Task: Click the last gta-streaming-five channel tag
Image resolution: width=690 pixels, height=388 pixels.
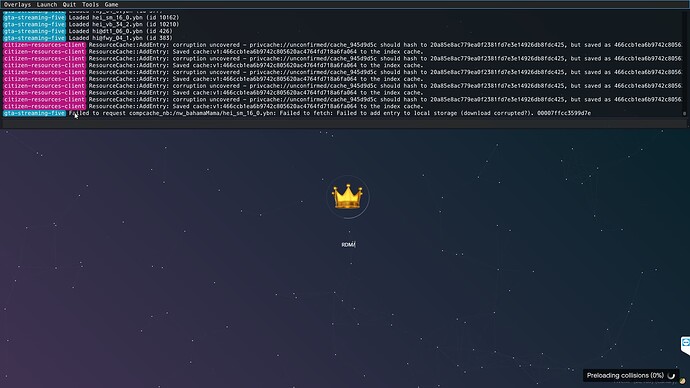Action: coord(34,113)
